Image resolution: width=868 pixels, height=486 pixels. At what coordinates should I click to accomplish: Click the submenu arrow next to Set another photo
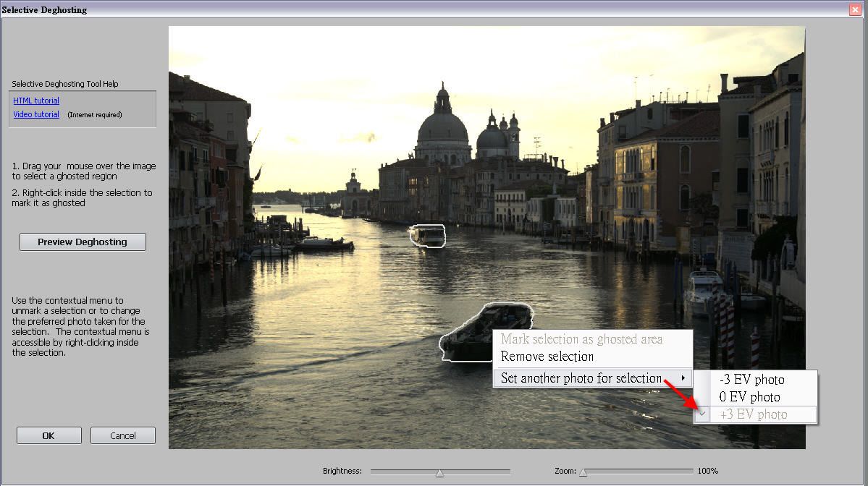(683, 378)
